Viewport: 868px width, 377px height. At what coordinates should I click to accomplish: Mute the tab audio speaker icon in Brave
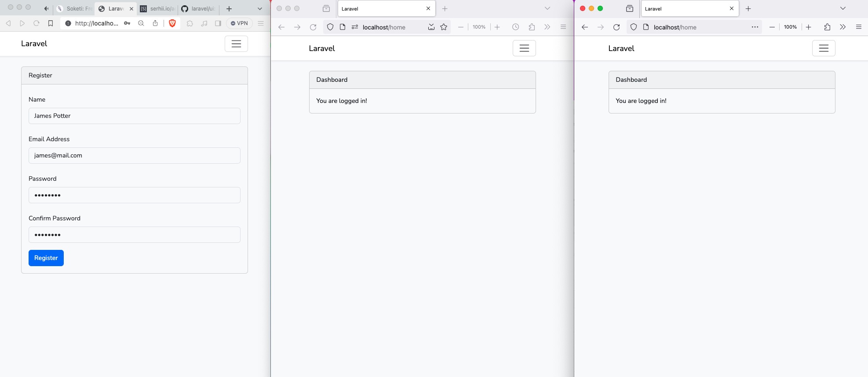click(x=46, y=9)
